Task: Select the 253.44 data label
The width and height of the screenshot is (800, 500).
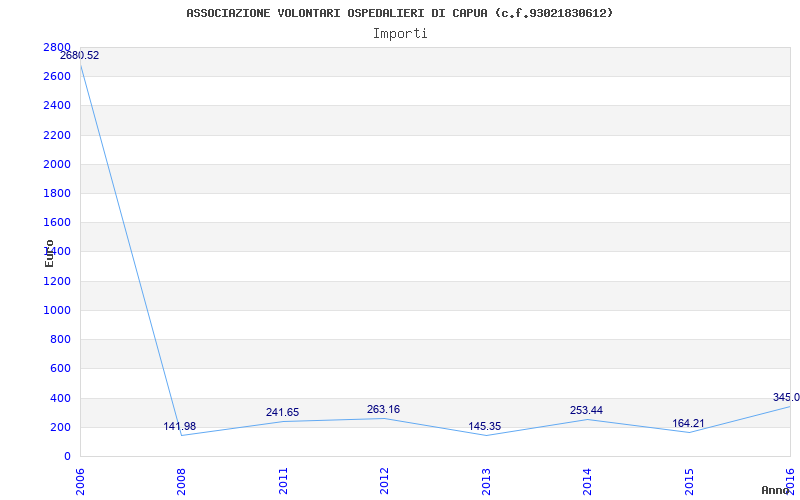Action: pos(586,410)
